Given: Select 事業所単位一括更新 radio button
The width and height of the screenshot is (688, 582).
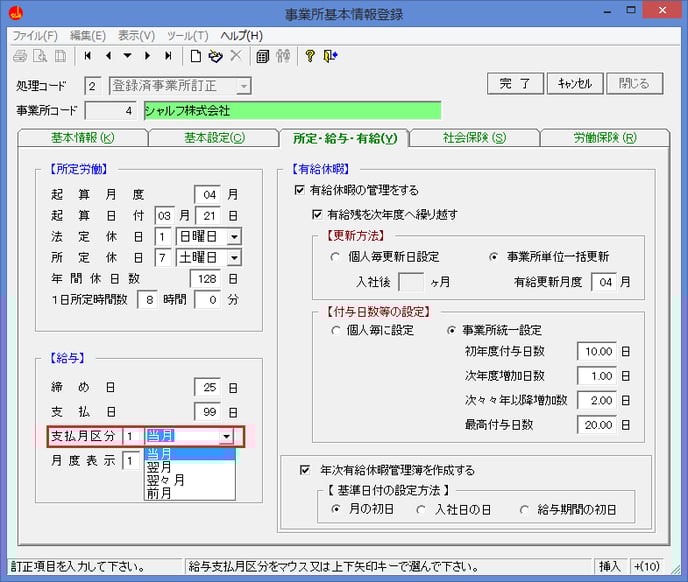Looking at the screenshot, I should click(x=494, y=257).
